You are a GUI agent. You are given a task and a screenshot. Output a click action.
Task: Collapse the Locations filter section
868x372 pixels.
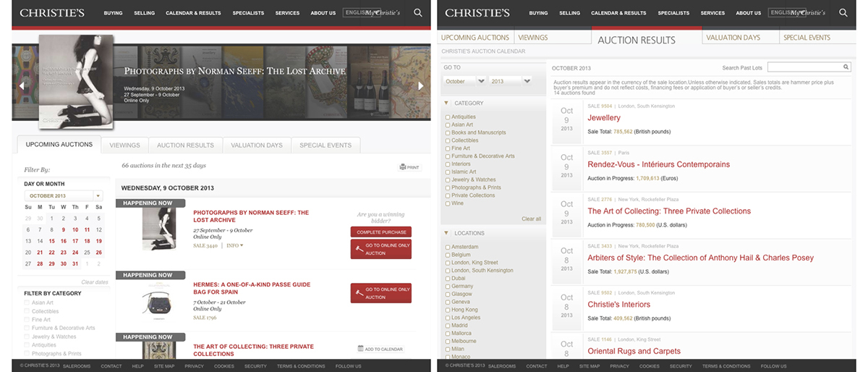[446, 233]
